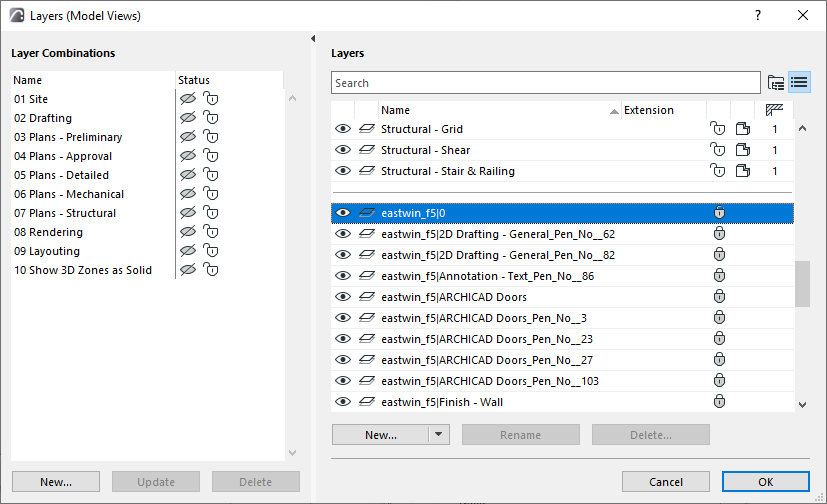This screenshot has height=504, width=827.
Task: Click lock icon of eastwin_f5|Finish - Wall layer
Action: [718, 402]
